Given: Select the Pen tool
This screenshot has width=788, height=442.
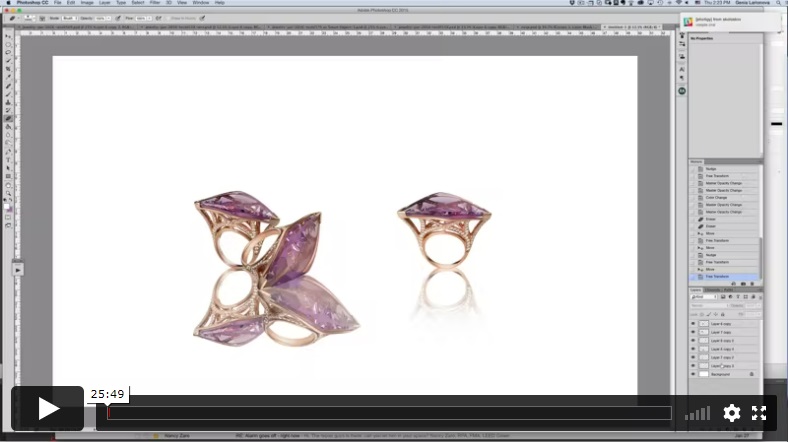Looking at the screenshot, I should [x=9, y=151].
